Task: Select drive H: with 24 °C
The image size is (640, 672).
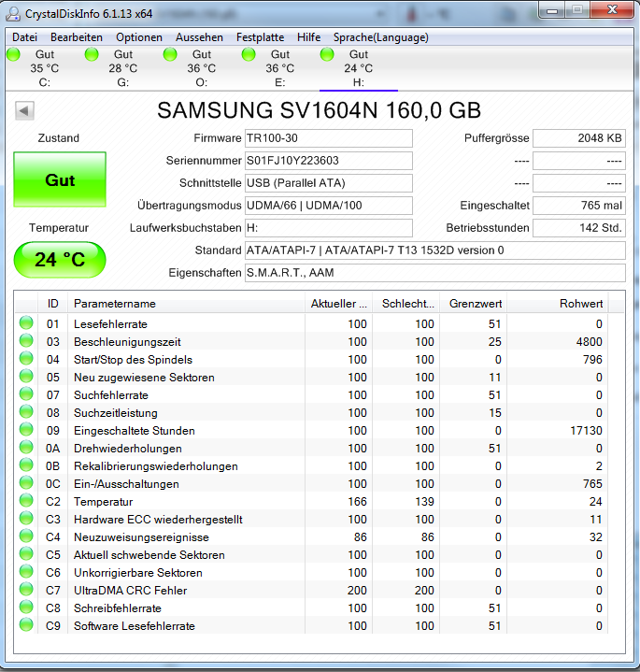Action: [359, 68]
